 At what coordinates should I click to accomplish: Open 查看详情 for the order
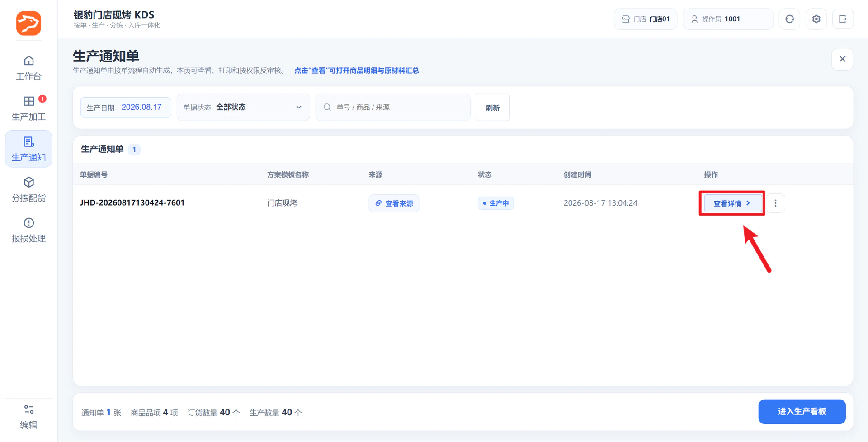coord(732,203)
